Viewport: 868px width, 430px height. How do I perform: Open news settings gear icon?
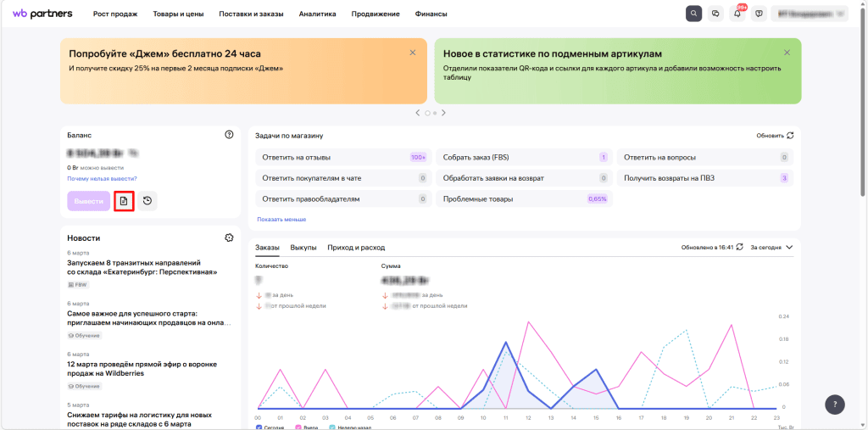(229, 238)
